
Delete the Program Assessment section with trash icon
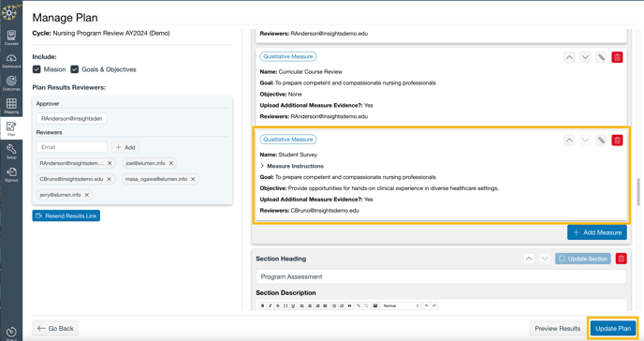click(x=621, y=259)
